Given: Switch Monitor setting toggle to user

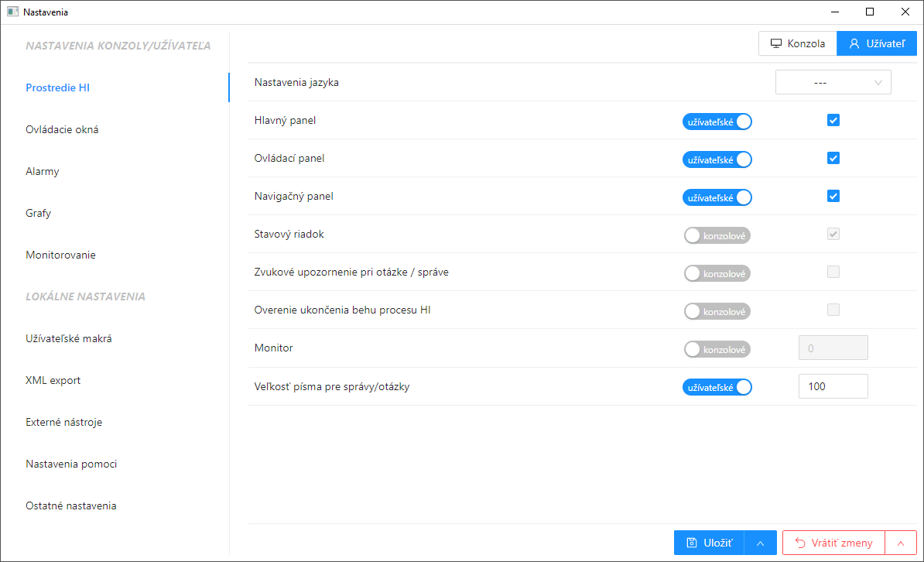Looking at the screenshot, I should (717, 349).
